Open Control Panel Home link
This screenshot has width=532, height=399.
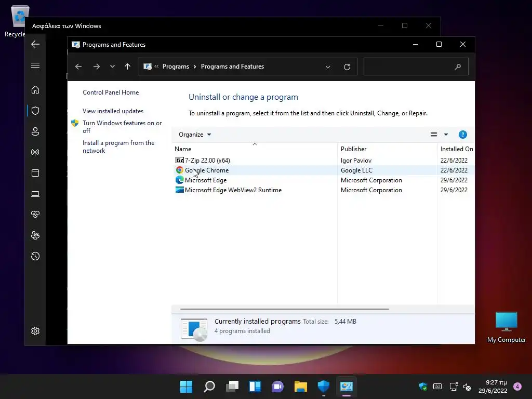[x=111, y=92]
